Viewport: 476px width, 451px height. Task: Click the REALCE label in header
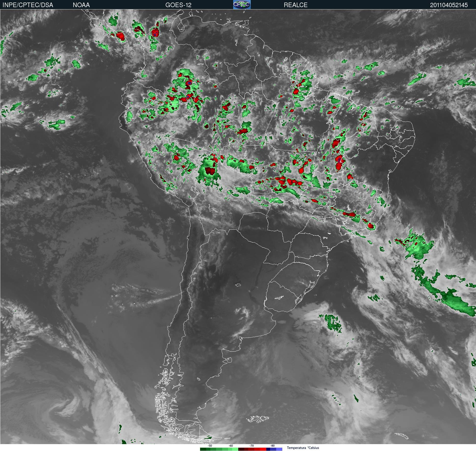(296, 5)
